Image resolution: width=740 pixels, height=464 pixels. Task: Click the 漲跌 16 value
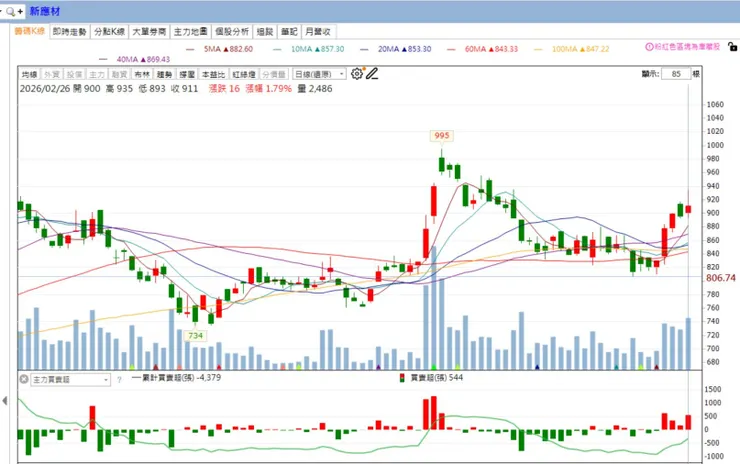[224, 89]
